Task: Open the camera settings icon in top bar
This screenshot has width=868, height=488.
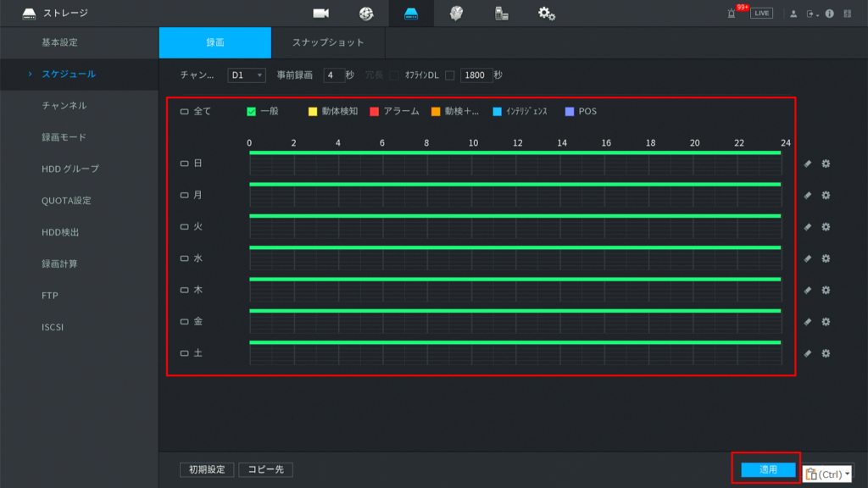Action: [320, 14]
